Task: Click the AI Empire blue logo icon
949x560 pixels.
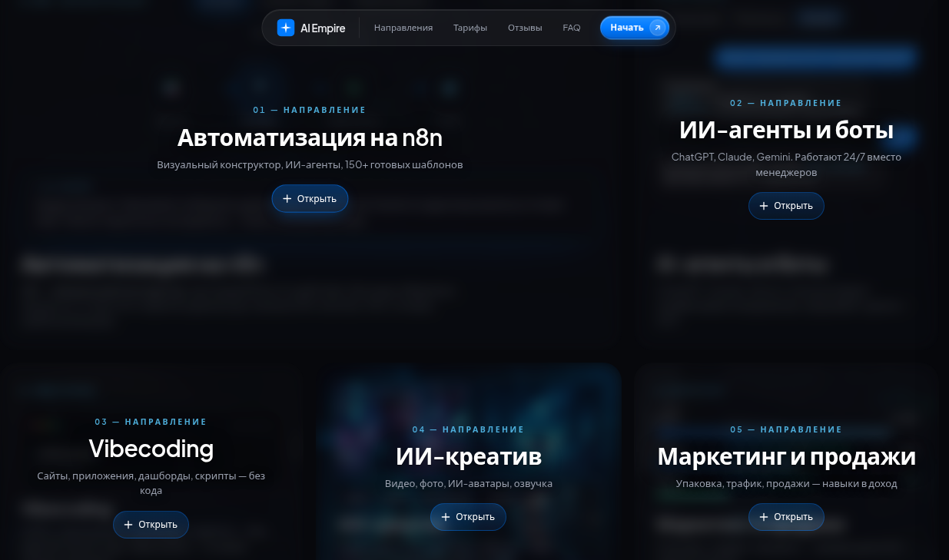Action: tap(286, 28)
